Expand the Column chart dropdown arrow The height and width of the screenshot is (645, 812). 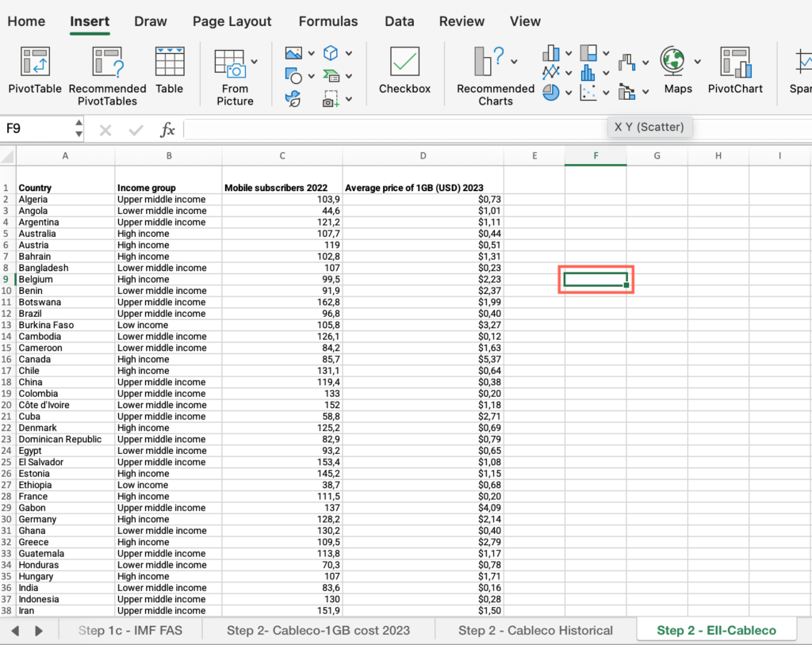[x=569, y=53]
